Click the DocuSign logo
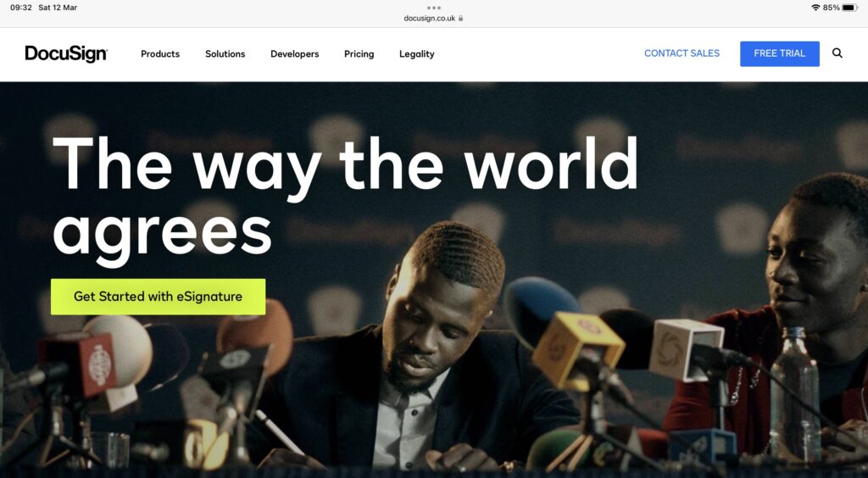This screenshot has width=868, height=478. point(66,53)
